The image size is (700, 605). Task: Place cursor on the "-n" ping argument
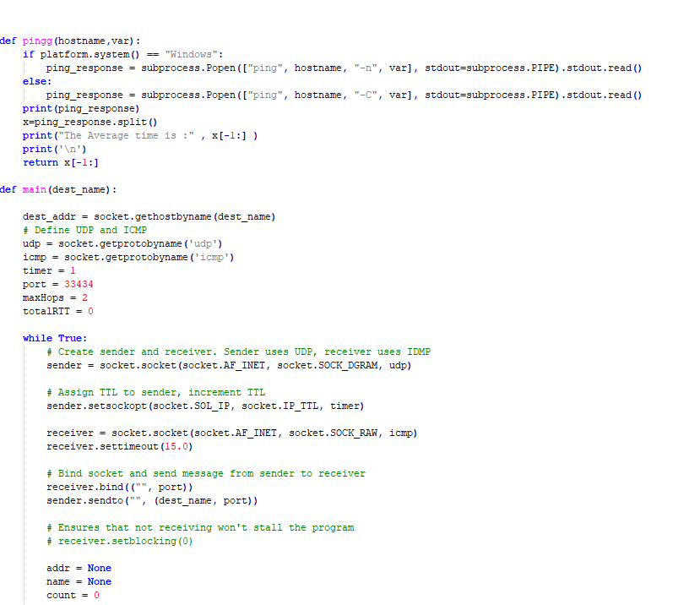[x=365, y=68]
